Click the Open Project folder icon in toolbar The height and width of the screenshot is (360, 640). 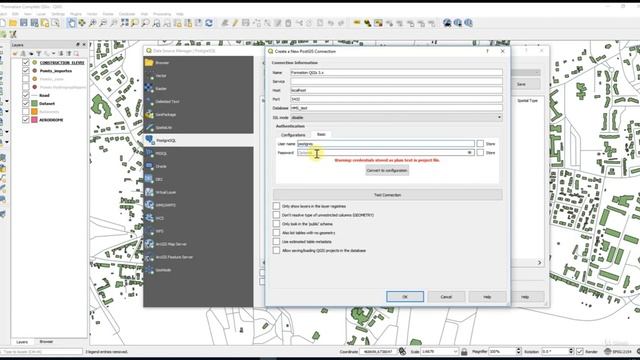click(13, 23)
